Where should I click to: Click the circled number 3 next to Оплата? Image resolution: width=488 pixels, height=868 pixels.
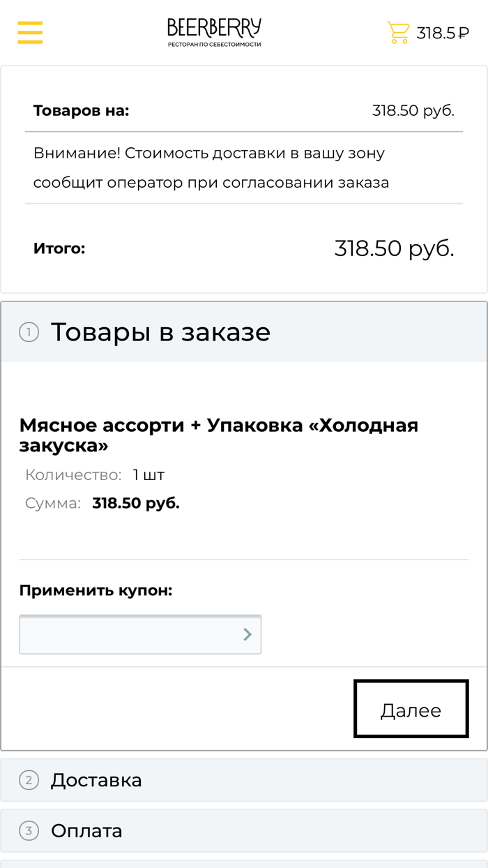pos(29,831)
